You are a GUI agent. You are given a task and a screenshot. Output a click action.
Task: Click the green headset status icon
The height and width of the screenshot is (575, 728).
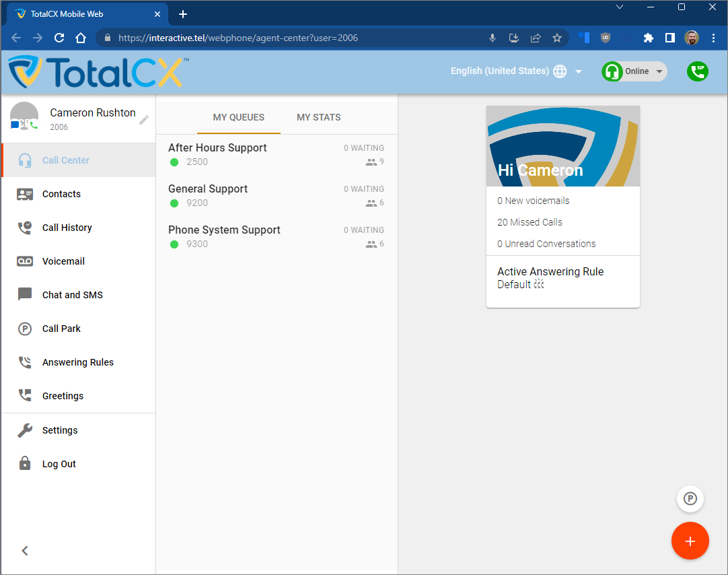tap(612, 71)
